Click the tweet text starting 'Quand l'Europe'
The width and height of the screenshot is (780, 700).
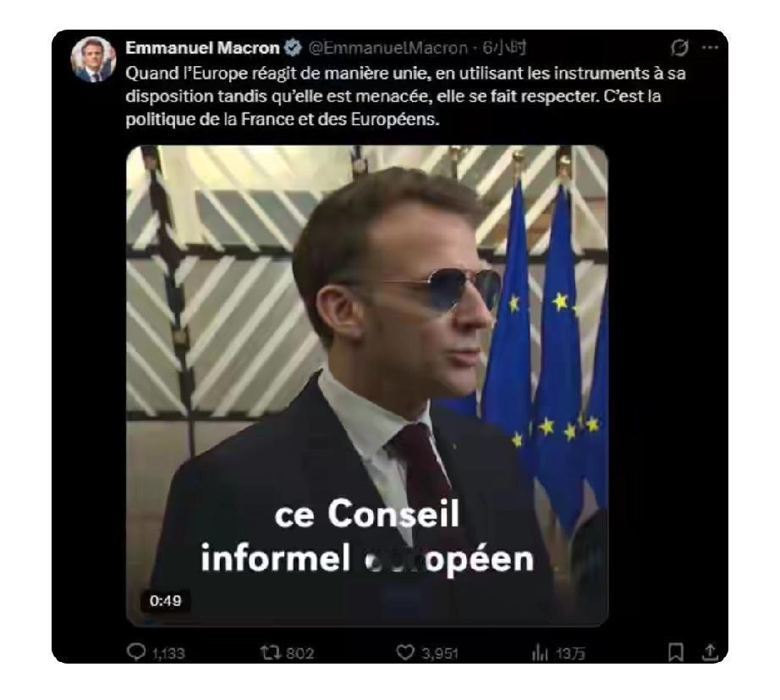pyautogui.click(x=405, y=96)
